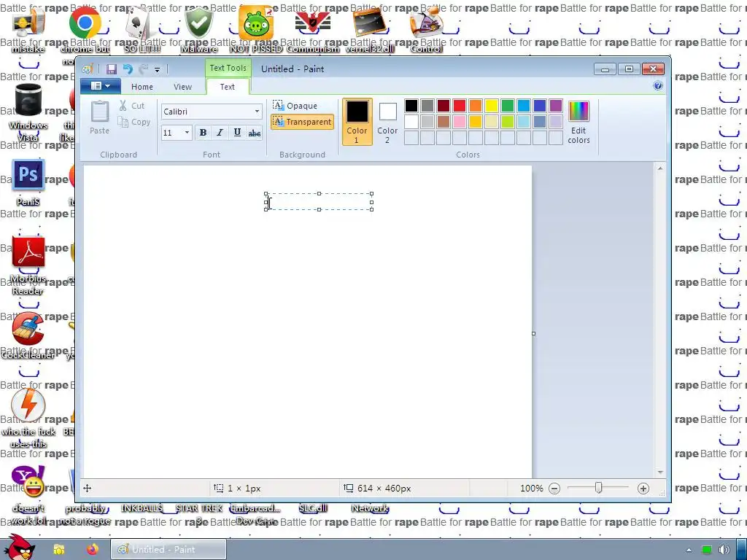Open the file explorer taskbar icon

pos(59,550)
